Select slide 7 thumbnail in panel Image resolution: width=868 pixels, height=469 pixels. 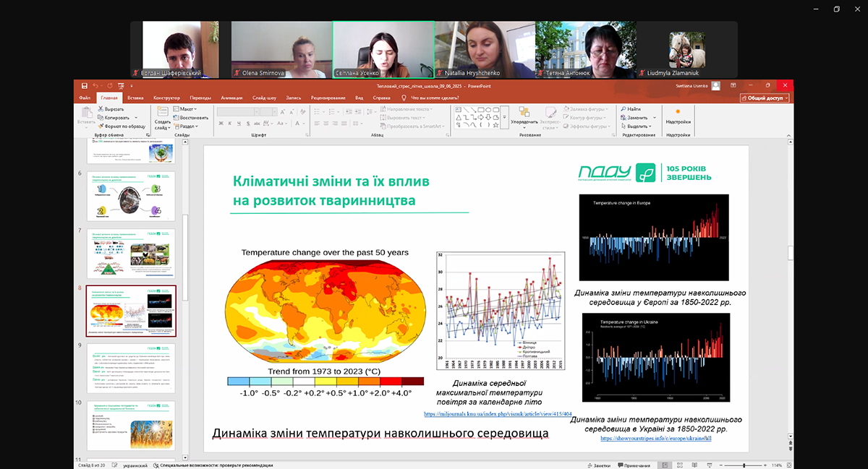coord(131,254)
